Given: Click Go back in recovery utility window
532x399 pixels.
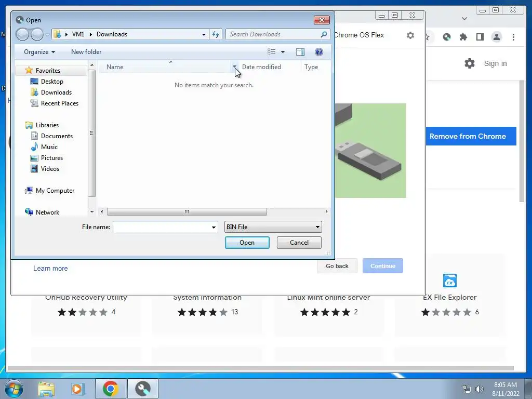Looking at the screenshot, I should coord(337,266).
